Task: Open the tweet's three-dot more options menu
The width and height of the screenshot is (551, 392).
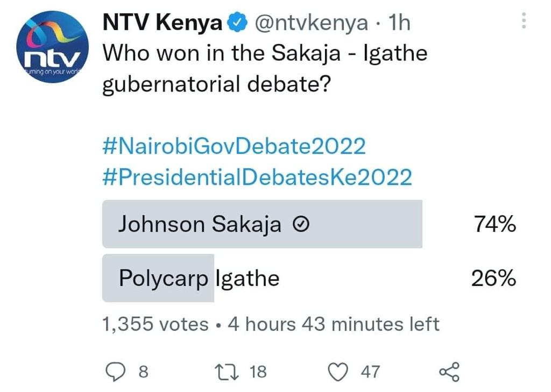Action: click(x=524, y=21)
